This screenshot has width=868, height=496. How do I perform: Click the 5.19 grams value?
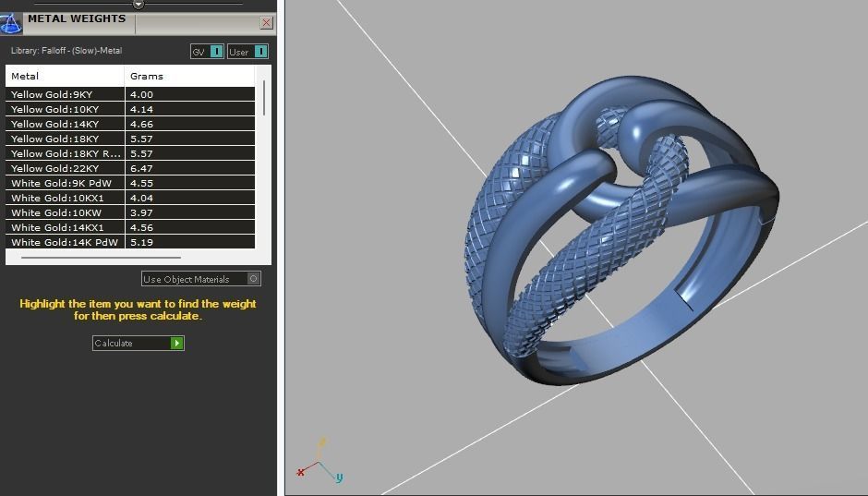point(141,243)
